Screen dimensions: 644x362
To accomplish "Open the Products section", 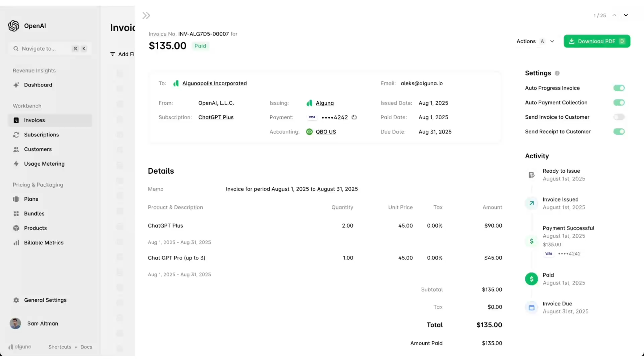I will click(x=36, y=228).
